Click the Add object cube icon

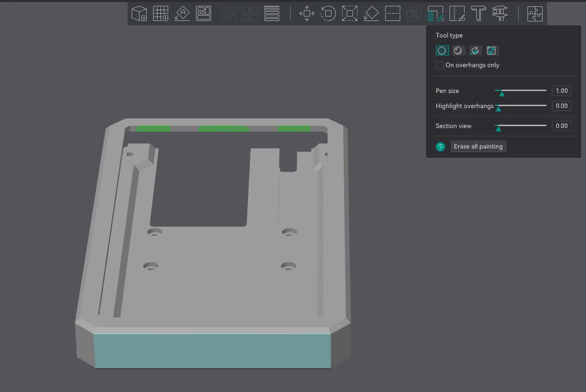pyautogui.click(x=139, y=13)
